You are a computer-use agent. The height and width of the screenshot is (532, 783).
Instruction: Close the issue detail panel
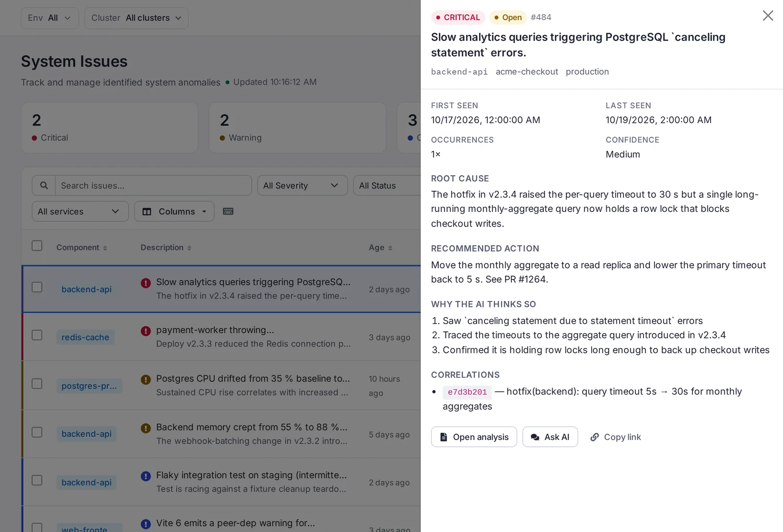(x=768, y=16)
